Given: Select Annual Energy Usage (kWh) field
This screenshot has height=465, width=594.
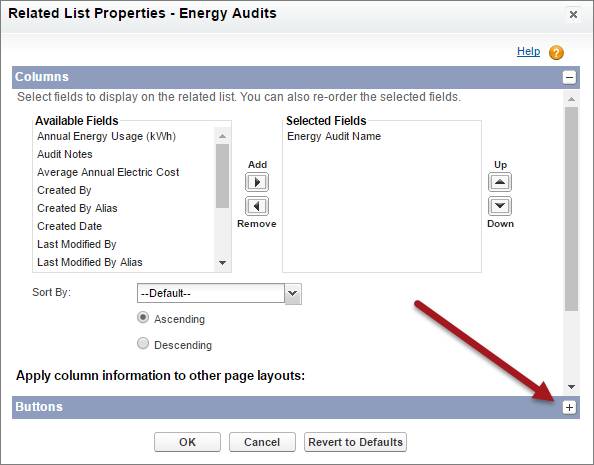Looking at the screenshot, I should click(106, 136).
